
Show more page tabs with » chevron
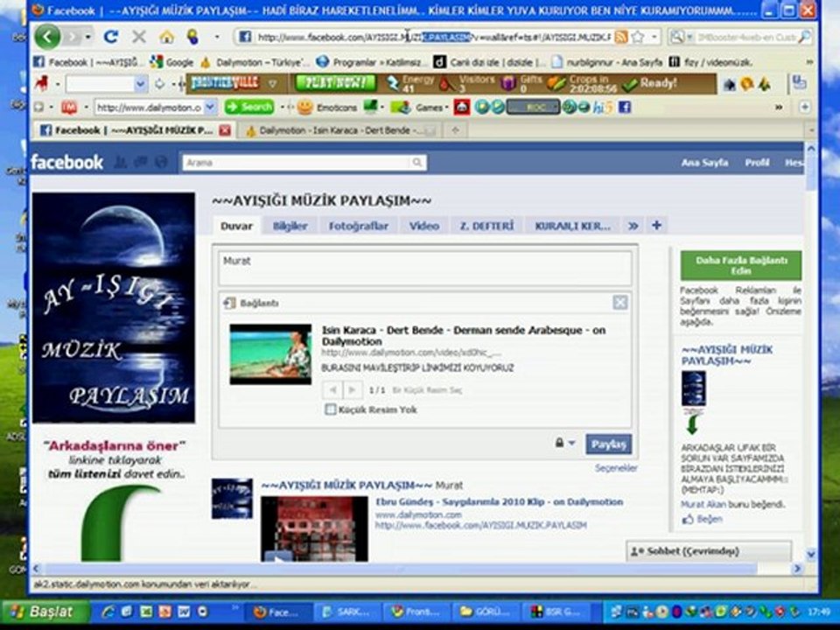633,226
